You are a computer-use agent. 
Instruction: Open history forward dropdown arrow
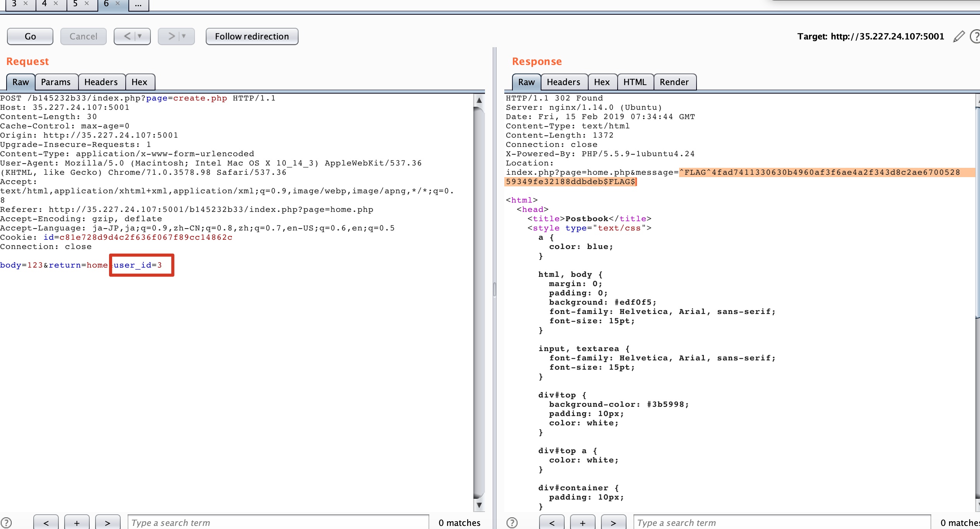tap(184, 36)
